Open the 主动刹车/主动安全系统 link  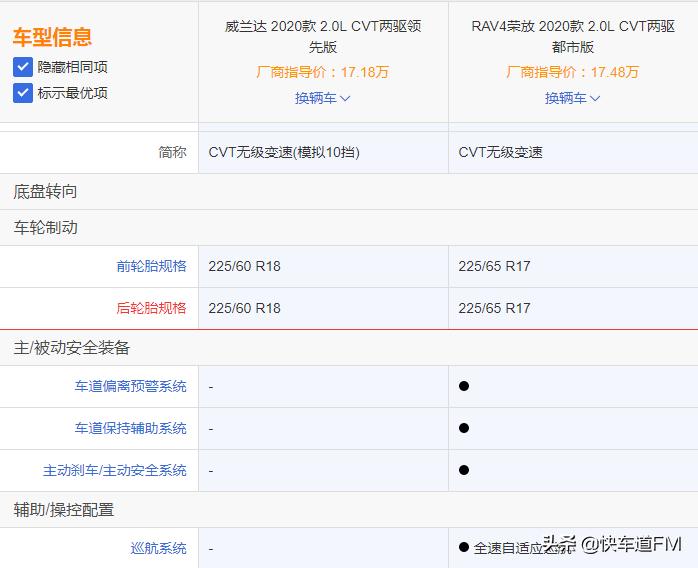114,470
